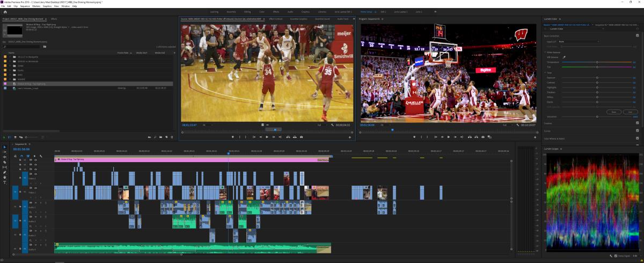Toggle the Basic Correction checkbox
This screenshot has width=644, height=263.
[x=637, y=36]
